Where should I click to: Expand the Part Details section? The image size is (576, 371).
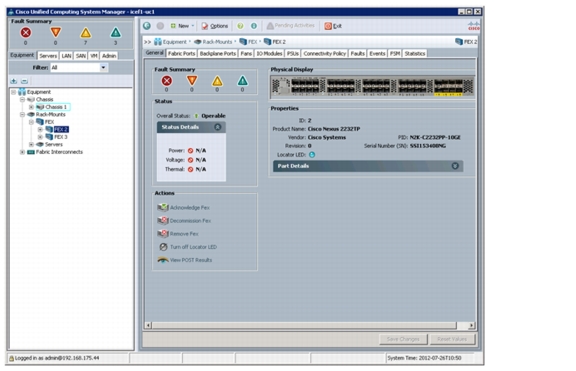pos(455,166)
